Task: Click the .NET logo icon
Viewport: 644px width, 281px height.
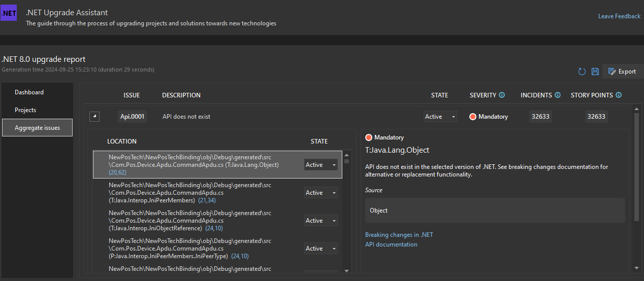Action: tap(8, 12)
